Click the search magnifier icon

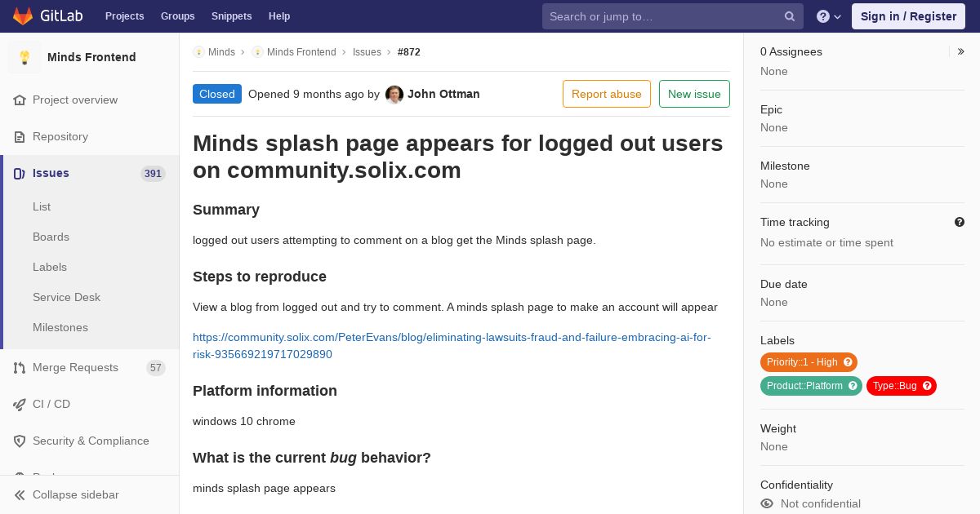click(x=790, y=16)
